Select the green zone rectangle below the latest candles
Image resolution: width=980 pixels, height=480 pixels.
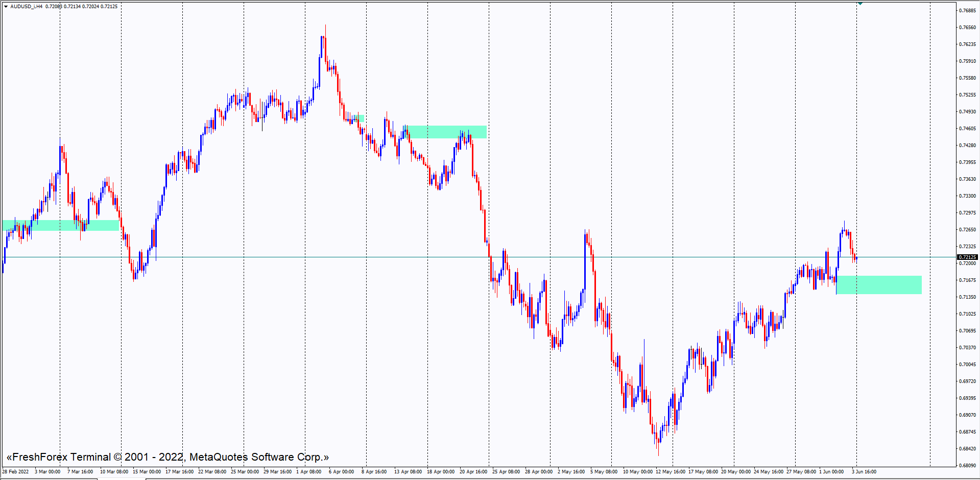pyautogui.click(x=878, y=285)
